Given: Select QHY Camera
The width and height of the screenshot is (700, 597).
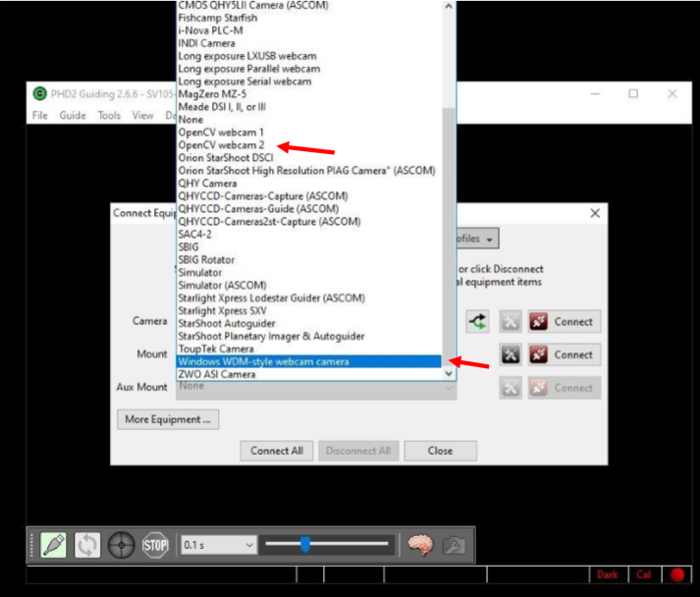Looking at the screenshot, I should (309, 183).
